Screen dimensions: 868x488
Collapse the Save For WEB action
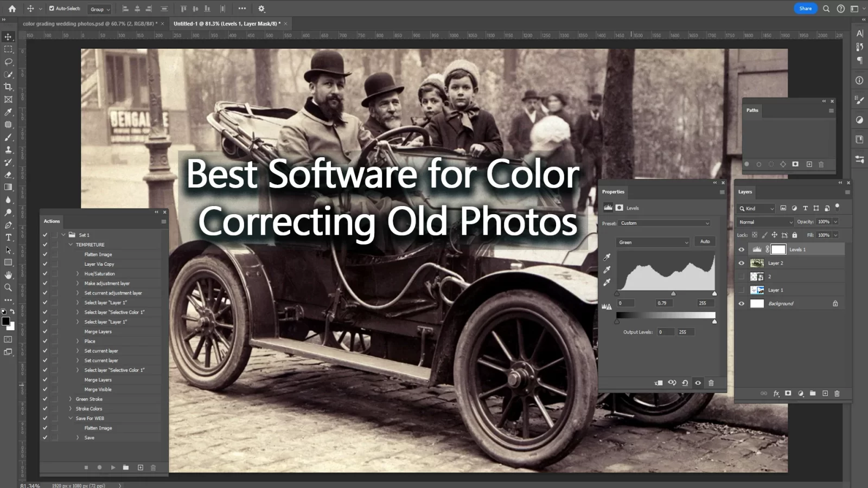point(70,419)
